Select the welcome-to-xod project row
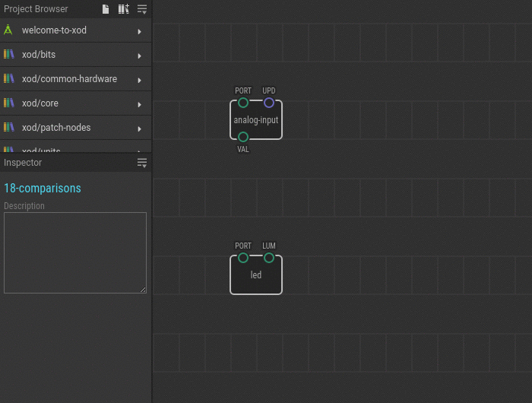Viewport: 532px width, 403px height. (76, 30)
